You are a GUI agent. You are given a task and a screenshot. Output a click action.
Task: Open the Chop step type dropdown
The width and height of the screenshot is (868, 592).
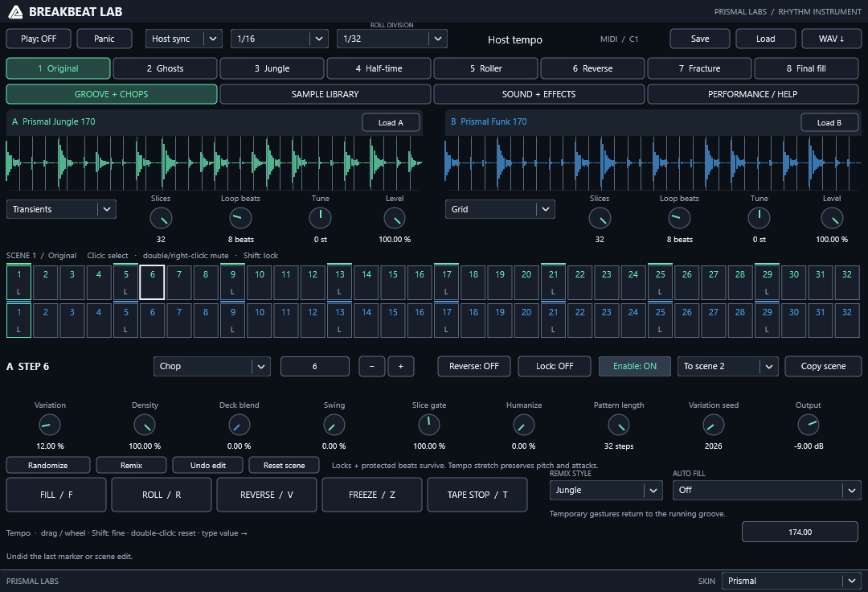click(212, 366)
